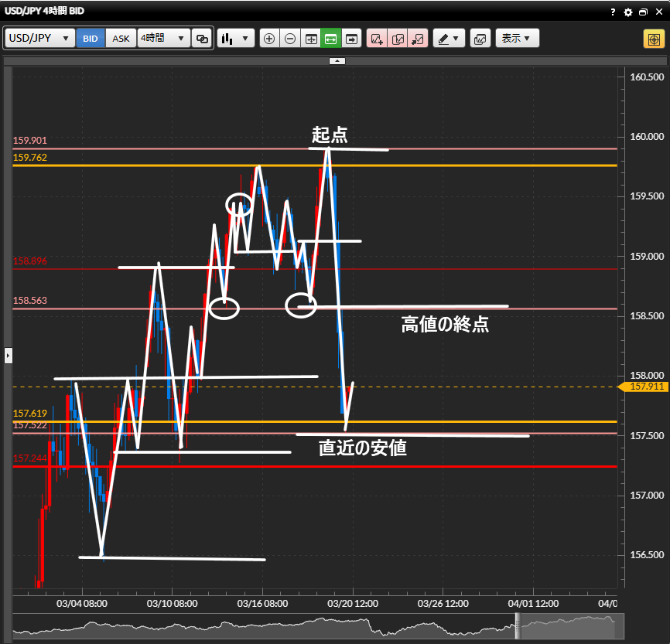Open the USD/JPY currency pair dropdown
Image resolution: width=670 pixels, height=644 pixels.
coord(39,39)
